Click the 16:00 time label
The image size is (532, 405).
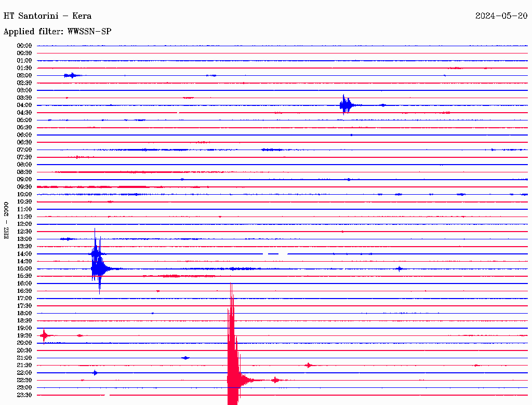pyautogui.click(x=24, y=283)
